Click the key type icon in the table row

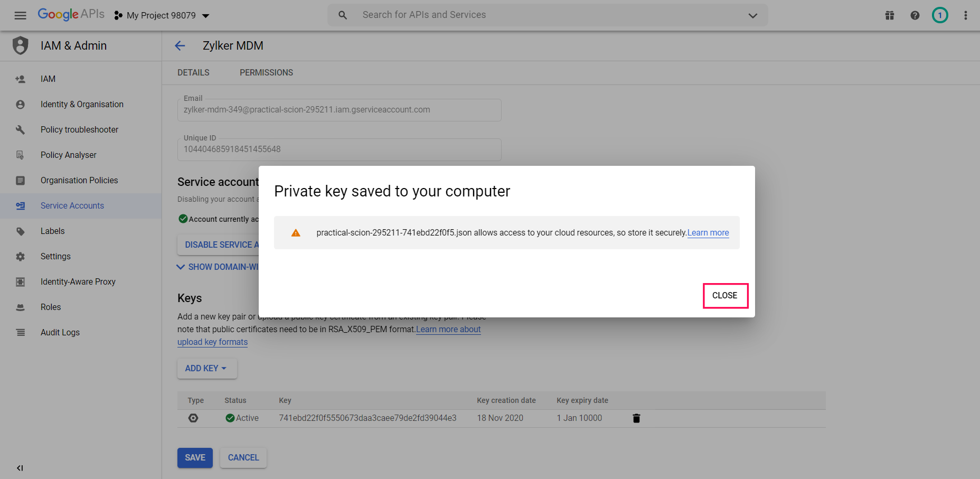(193, 418)
